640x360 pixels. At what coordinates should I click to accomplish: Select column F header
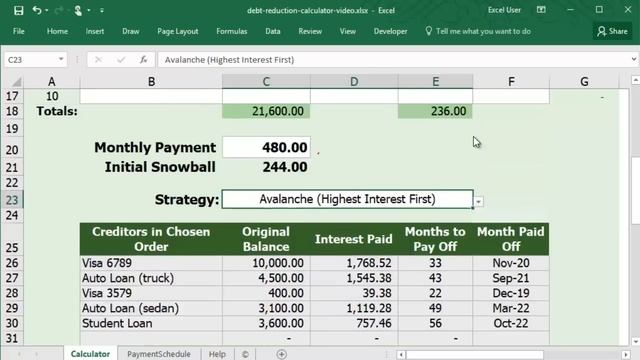coord(511,82)
